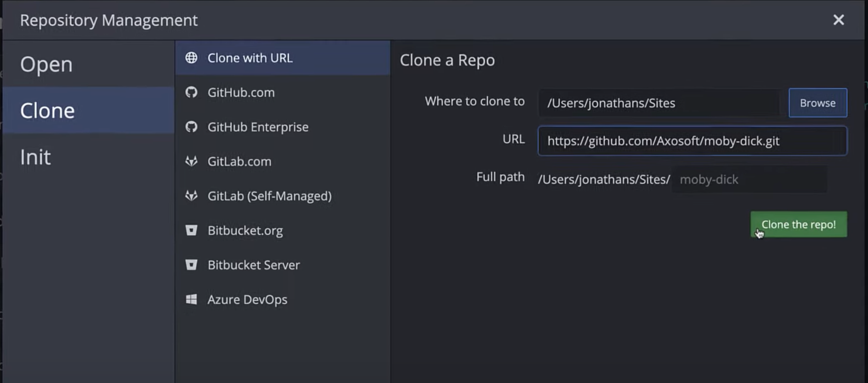Close the Repository Management dialog

[838, 20]
